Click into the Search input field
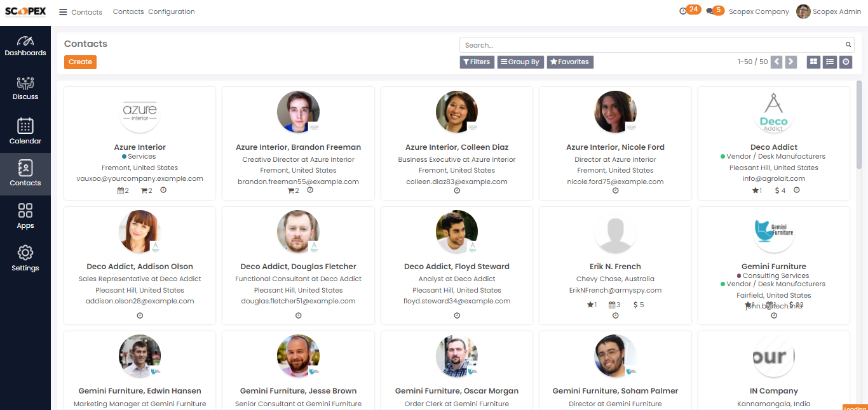Viewport: 868px width, 410px height. pyautogui.click(x=653, y=45)
